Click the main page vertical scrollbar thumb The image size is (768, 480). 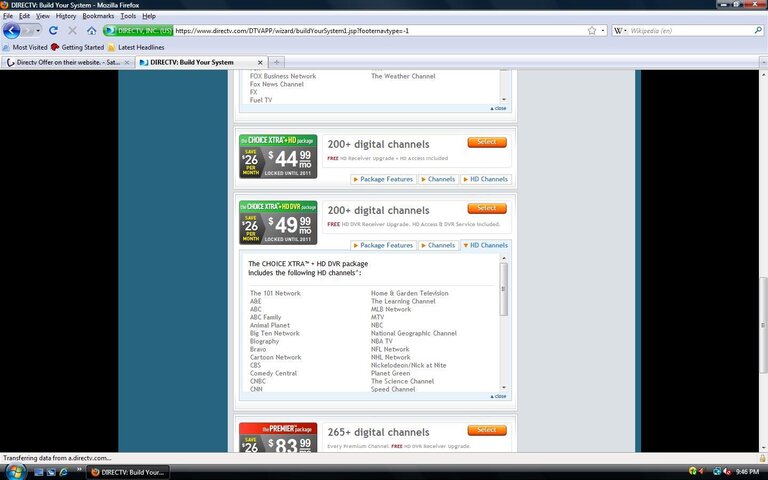click(763, 325)
